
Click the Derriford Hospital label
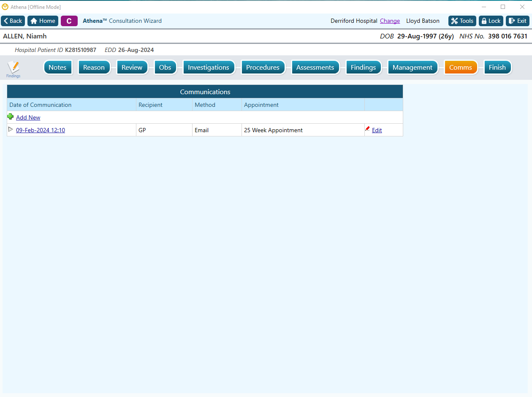354,21
